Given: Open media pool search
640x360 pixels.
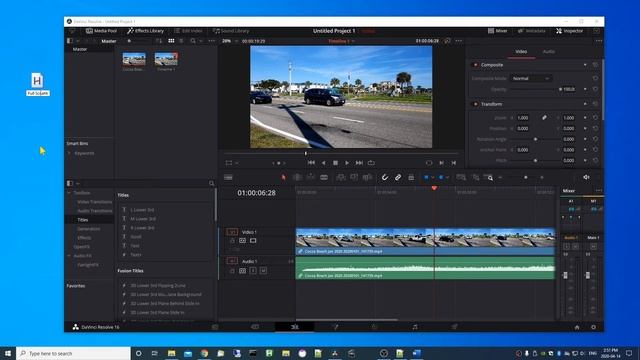Looking at the screenshot, I should coord(193,41).
